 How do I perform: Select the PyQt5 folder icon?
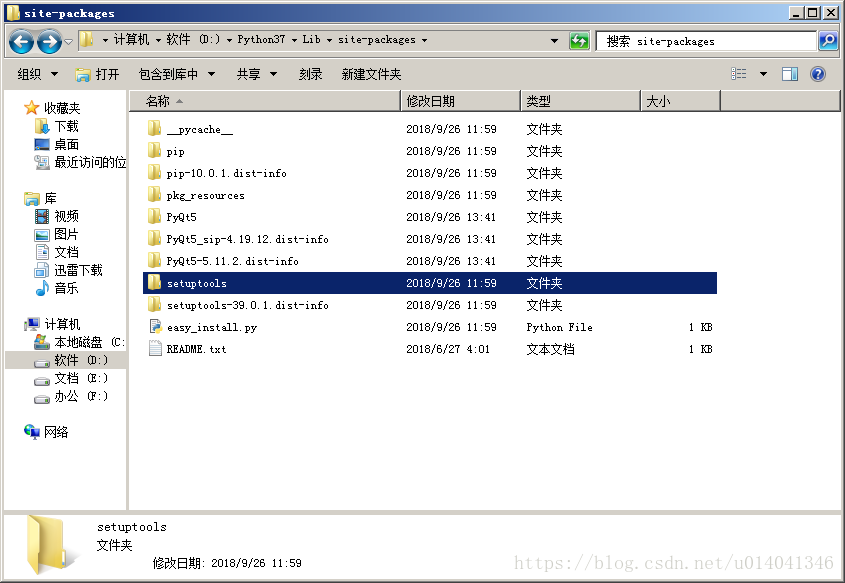[154, 217]
